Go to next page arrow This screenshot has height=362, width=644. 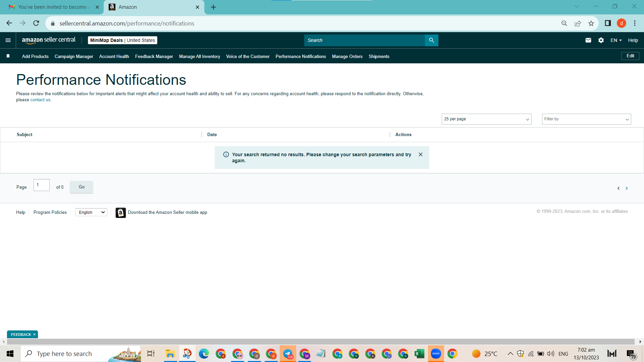626,188
